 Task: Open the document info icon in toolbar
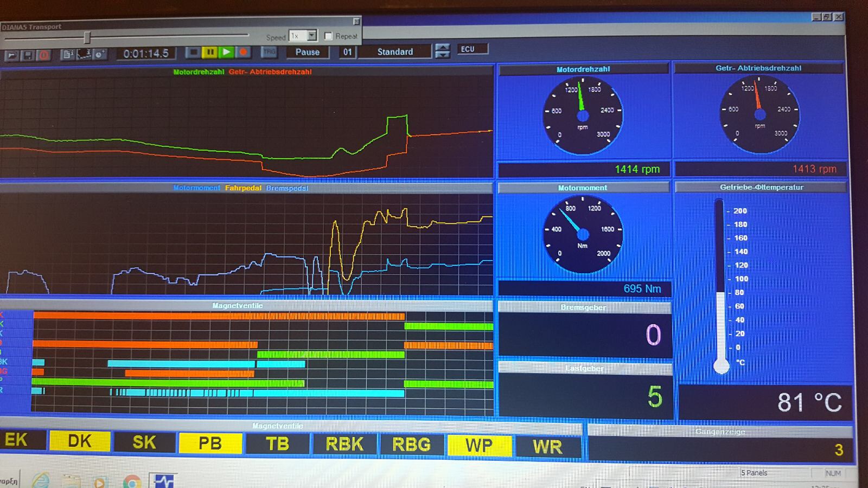[x=68, y=54]
